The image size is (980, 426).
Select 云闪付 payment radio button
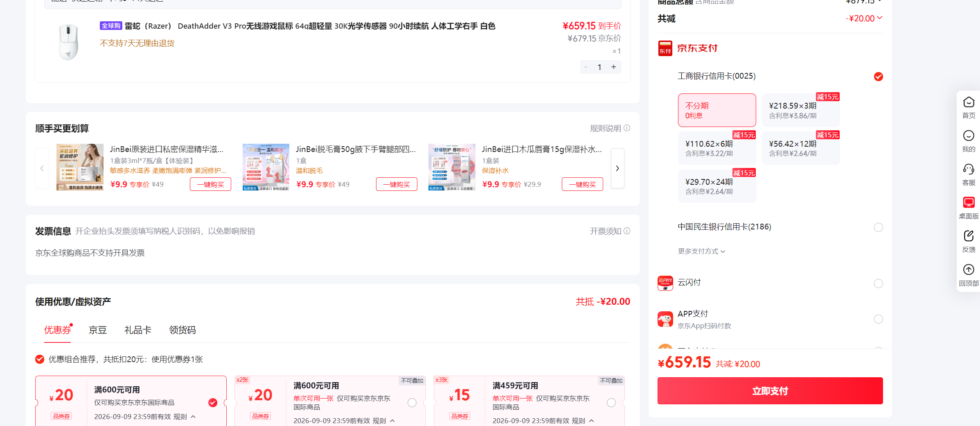(x=878, y=283)
